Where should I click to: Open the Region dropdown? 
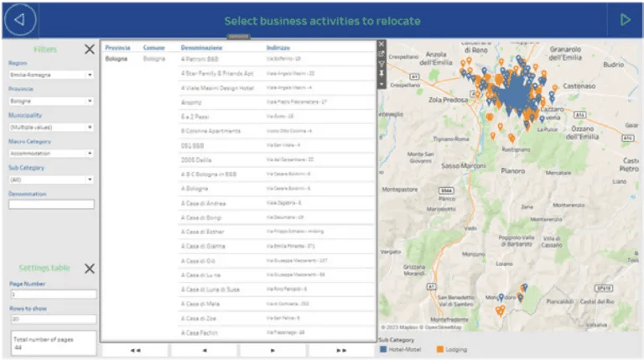[51, 75]
